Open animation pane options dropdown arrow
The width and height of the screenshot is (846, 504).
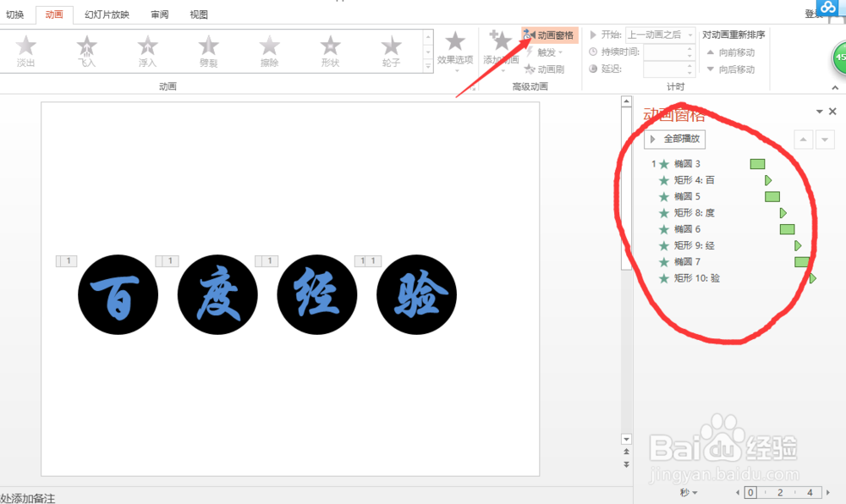pyautogui.click(x=819, y=111)
